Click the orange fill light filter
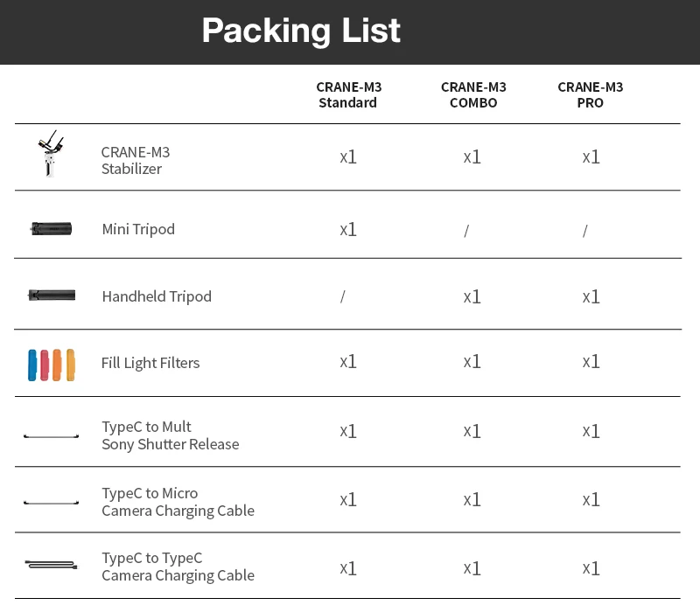 (x=57, y=364)
